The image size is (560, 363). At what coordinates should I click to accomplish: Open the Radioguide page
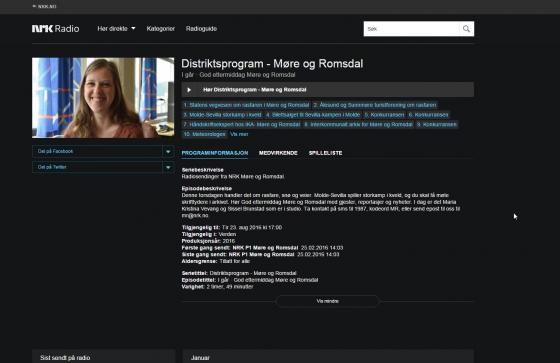201,29
